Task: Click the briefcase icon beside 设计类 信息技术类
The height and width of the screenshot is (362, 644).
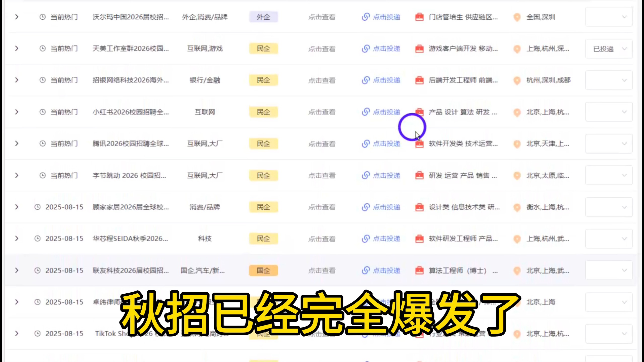Action: (419, 207)
